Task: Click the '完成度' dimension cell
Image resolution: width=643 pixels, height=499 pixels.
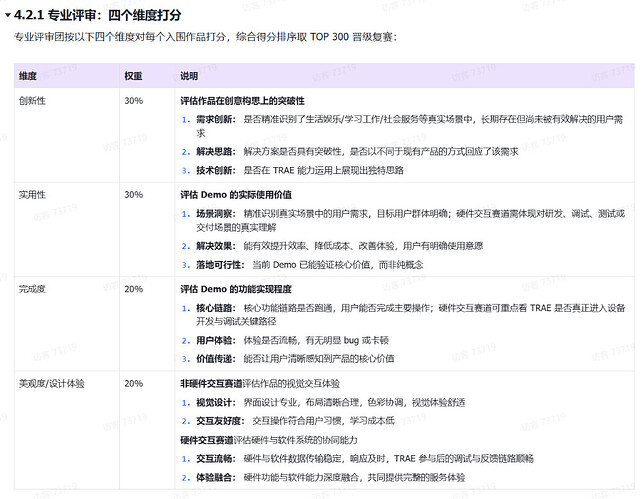Action: (32, 289)
